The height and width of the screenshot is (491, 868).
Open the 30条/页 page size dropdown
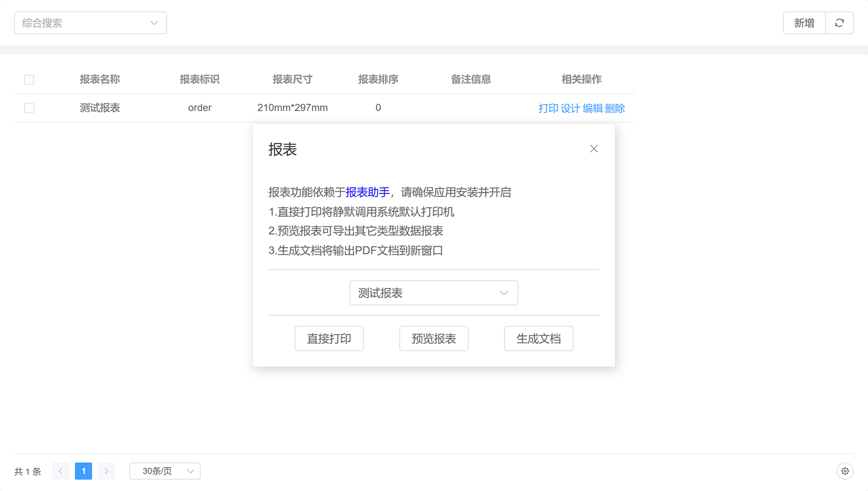tap(165, 471)
